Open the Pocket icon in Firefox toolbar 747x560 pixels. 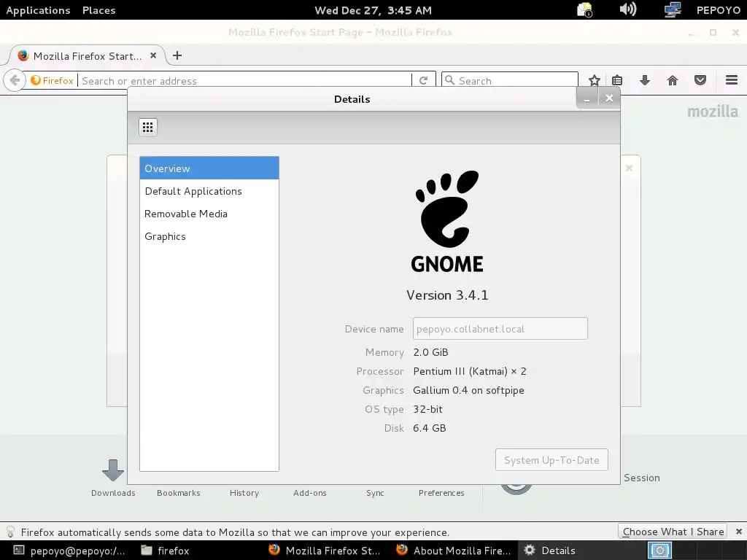(700, 80)
